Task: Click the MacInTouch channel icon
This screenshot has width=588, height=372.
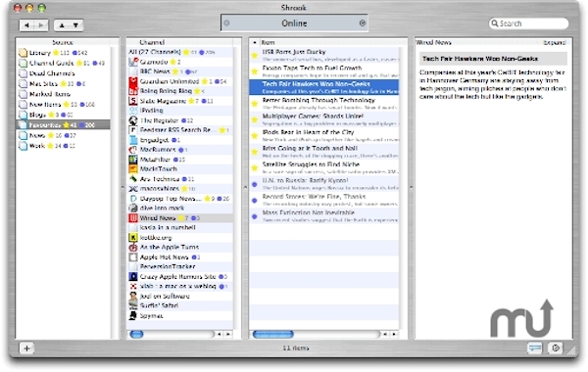Action: tap(133, 169)
